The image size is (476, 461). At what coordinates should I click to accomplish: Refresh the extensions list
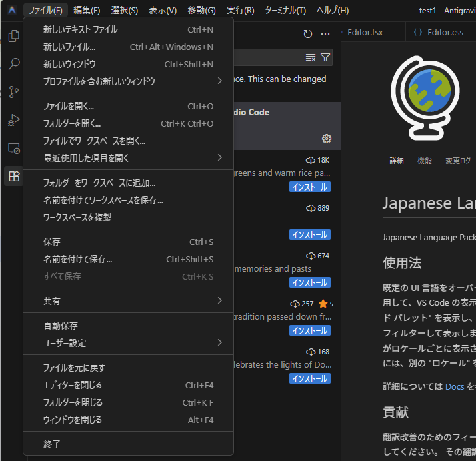pyautogui.click(x=308, y=34)
